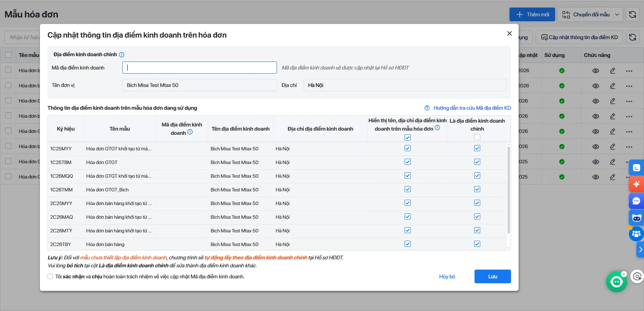
Task: Toggle header checkbox for Hiển thị tên, địa chỉ column
Action: click(x=408, y=137)
